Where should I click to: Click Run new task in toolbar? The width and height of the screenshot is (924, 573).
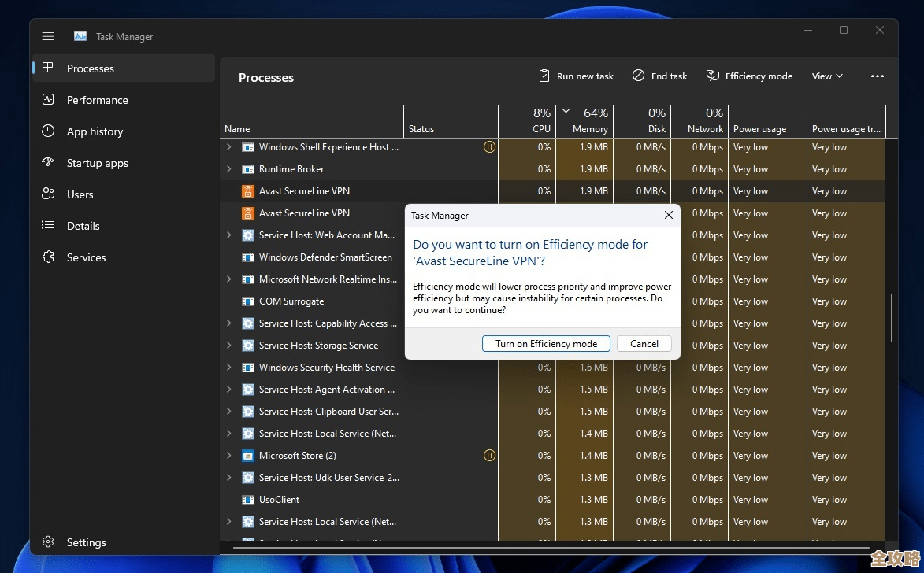(x=576, y=76)
